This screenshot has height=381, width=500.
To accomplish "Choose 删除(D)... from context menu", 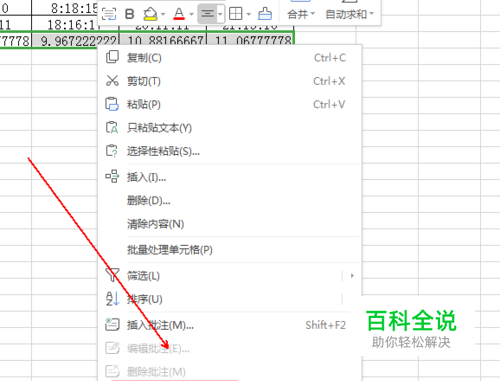I will (230, 200).
